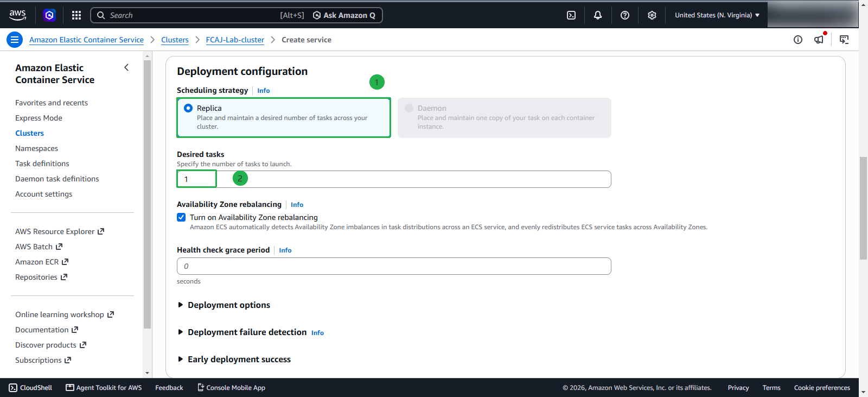Viewport: 868px width, 397px height.
Task: Open the help question mark menu
Action: coord(625,15)
